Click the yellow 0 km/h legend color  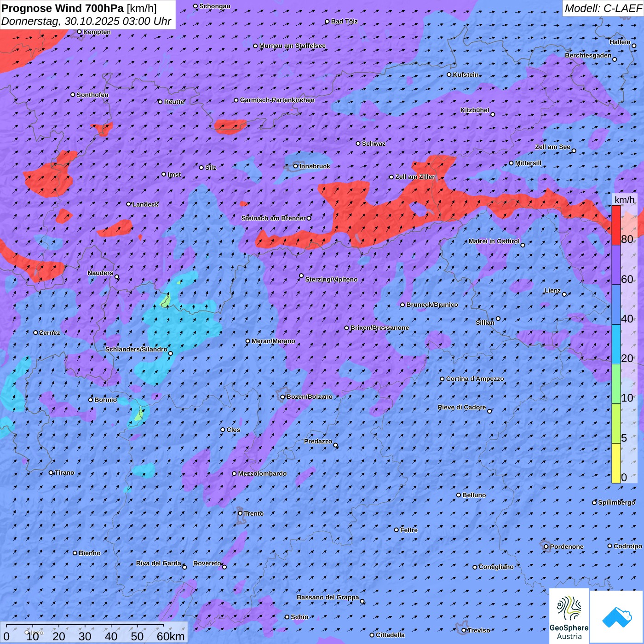(616, 463)
